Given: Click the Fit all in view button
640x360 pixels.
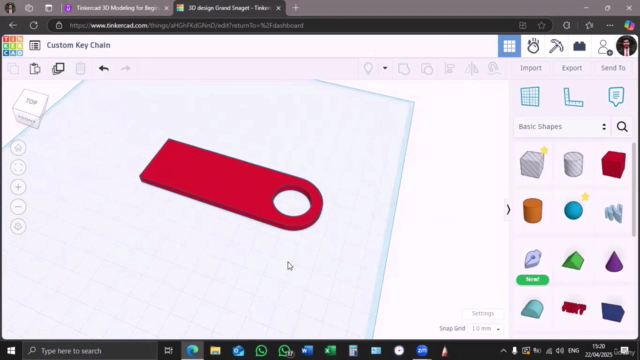Looking at the screenshot, I should [18, 167].
